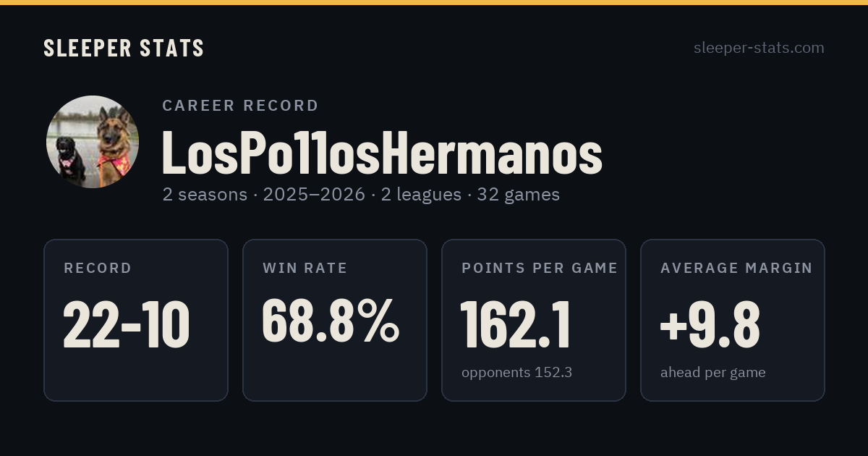Click the CAREER RECORD label
This screenshot has height=456, width=868.
point(241,106)
